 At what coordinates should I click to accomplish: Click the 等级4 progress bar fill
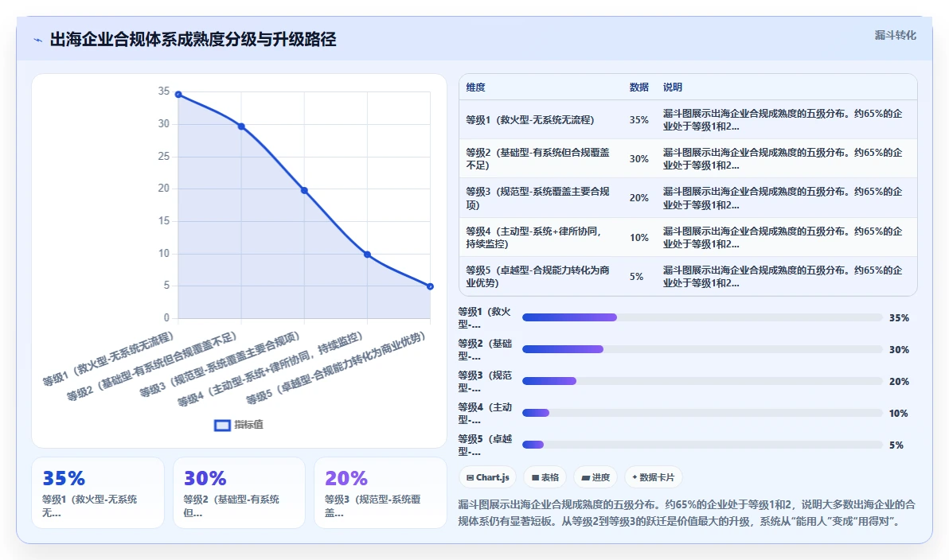pos(536,413)
